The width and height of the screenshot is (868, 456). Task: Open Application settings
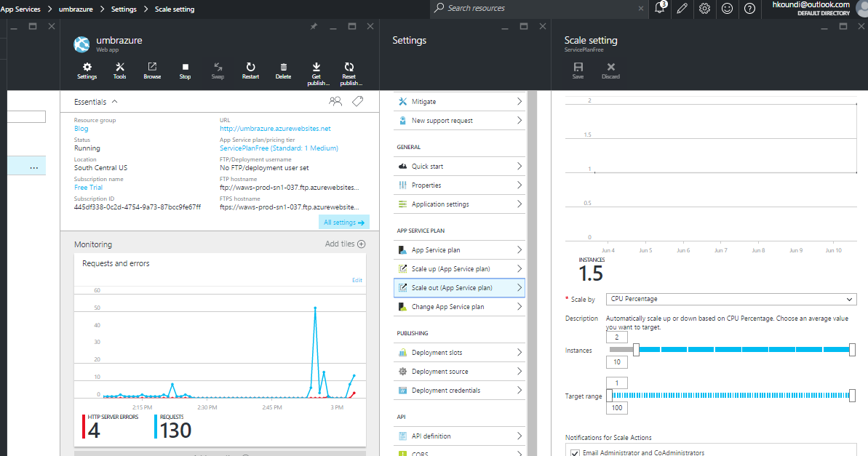(x=459, y=204)
